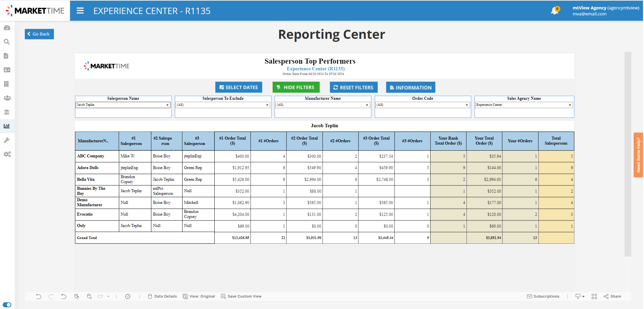Viewport: 644px width, 309px height.
Task: Click the MarketTime logo in header
Action: pyautogui.click(x=35, y=11)
